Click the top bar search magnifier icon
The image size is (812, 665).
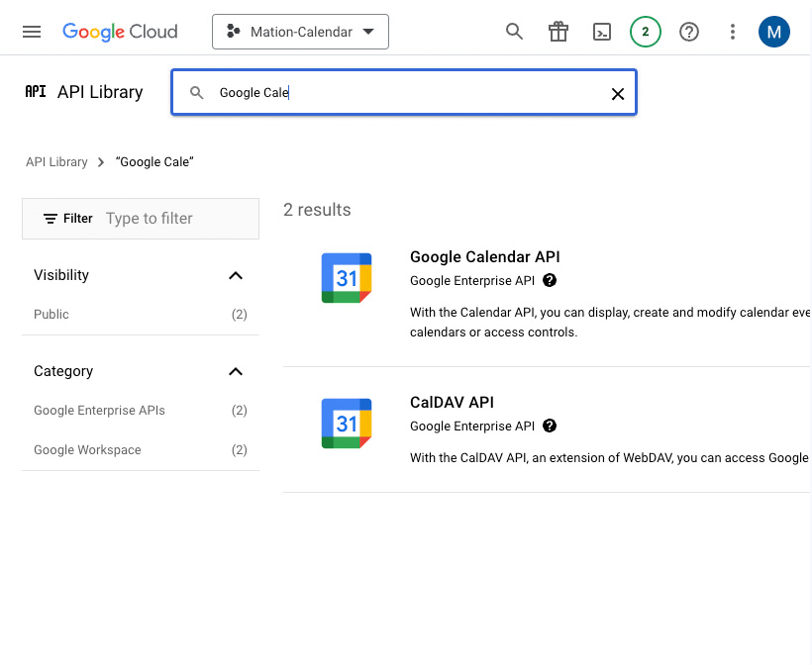click(x=514, y=32)
